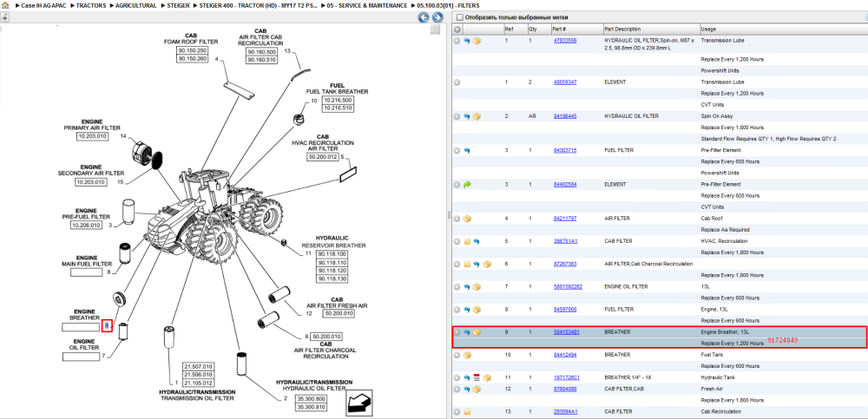Sort by the 'Ref' column header

[509, 29]
